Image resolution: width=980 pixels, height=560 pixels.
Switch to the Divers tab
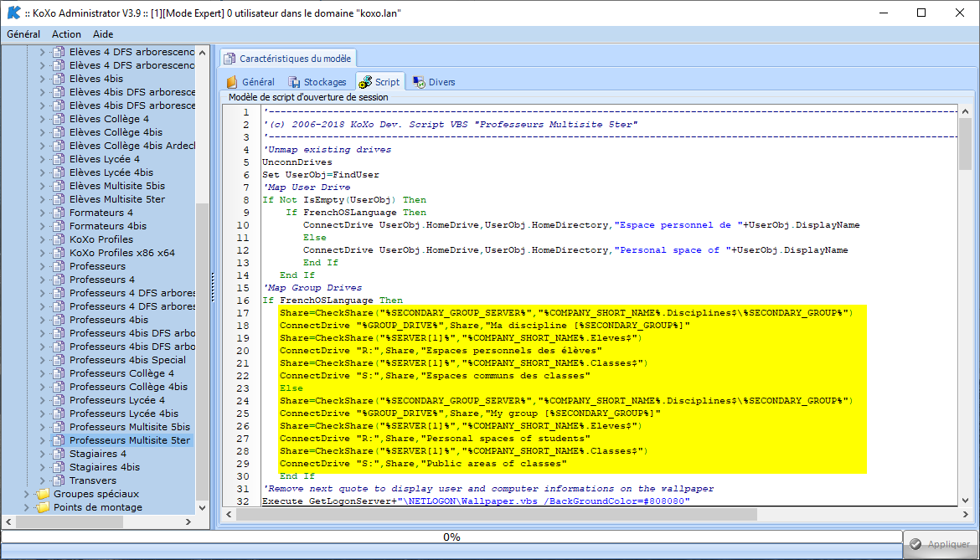pyautogui.click(x=435, y=82)
